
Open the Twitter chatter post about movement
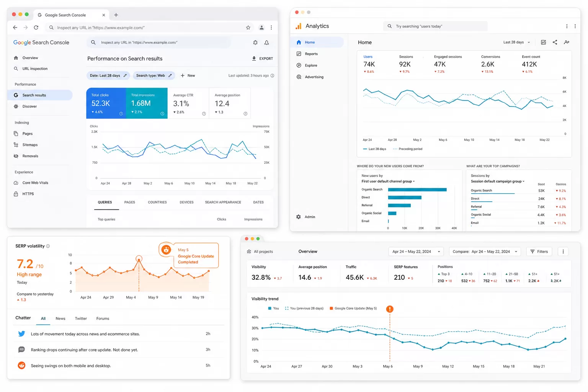coord(119,334)
